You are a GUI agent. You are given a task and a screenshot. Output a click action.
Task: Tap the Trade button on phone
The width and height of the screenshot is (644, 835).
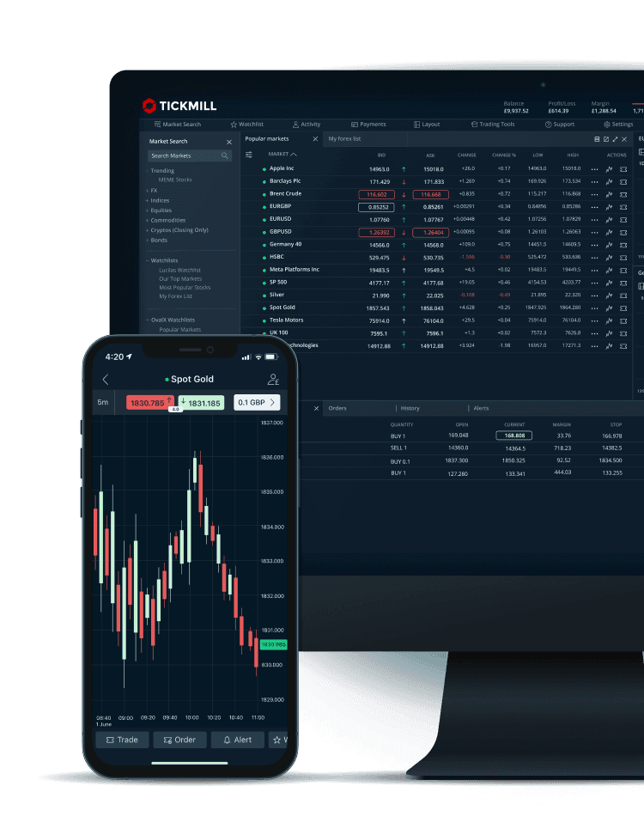point(122,740)
